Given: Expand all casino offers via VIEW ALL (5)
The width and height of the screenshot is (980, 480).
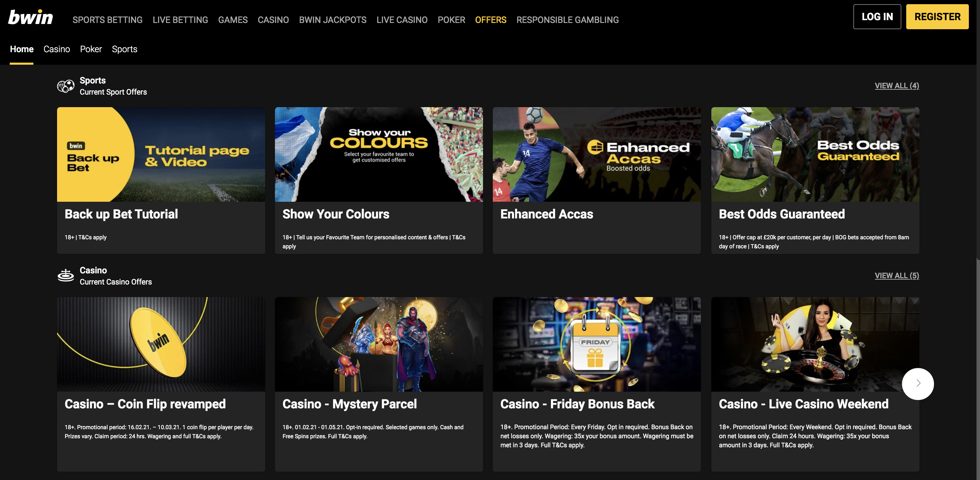Looking at the screenshot, I should pyautogui.click(x=896, y=275).
